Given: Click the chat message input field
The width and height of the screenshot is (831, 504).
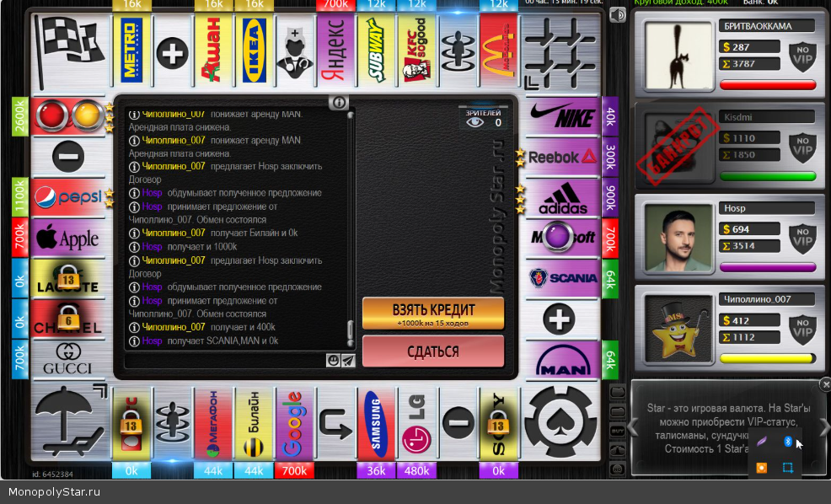Looking at the screenshot, I should [x=225, y=361].
